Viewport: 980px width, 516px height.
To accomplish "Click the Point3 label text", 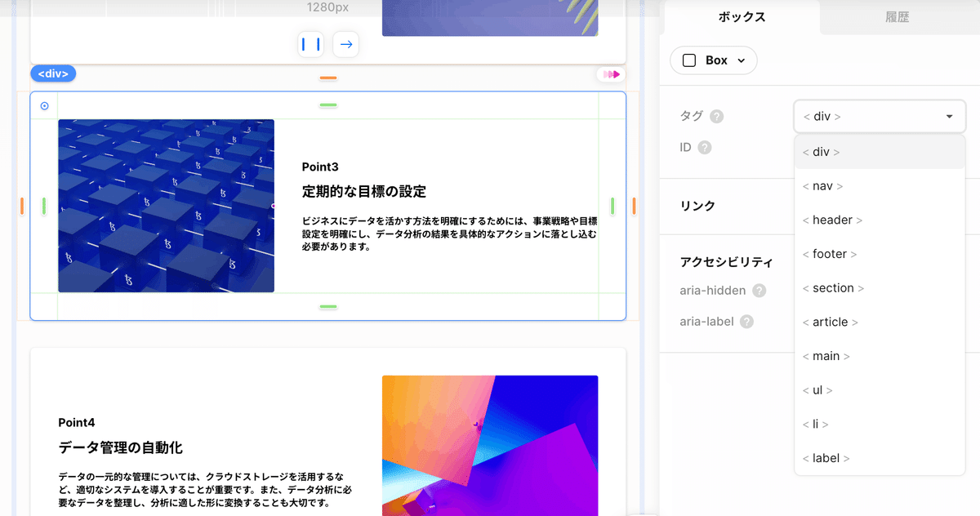I will 320,167.
